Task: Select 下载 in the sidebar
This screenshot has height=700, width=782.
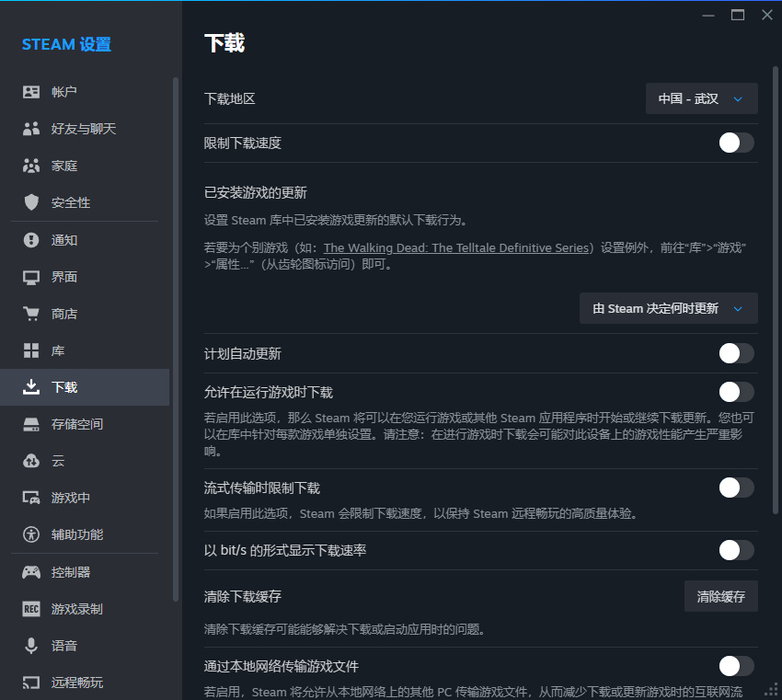Action: point(85,387)
